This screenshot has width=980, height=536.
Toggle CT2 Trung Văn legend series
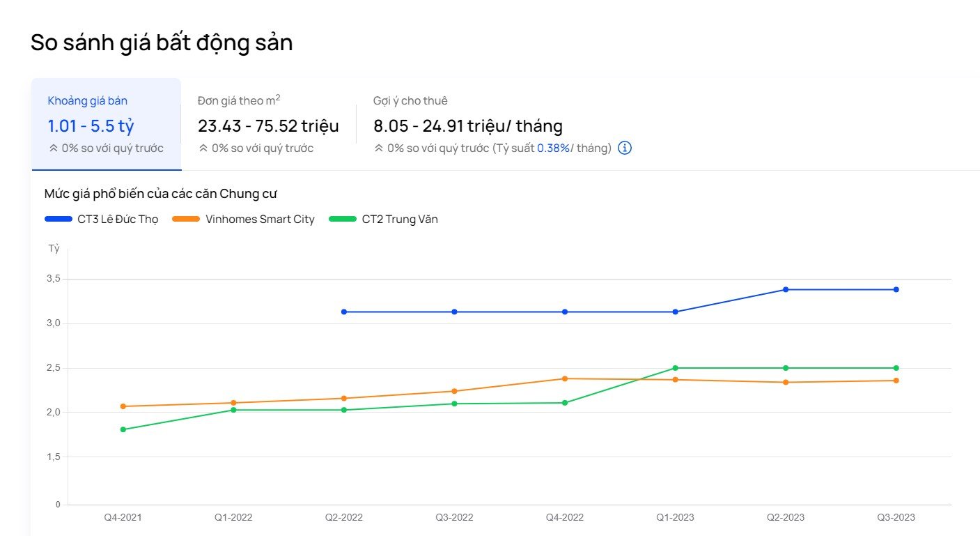[x=383, y=219]
